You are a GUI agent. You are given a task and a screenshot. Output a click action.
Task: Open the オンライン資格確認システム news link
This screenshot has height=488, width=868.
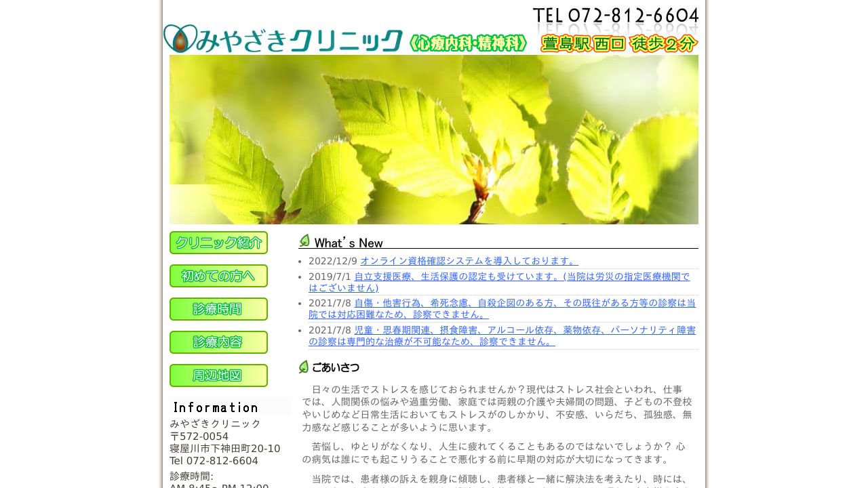(x=469, y=261)
